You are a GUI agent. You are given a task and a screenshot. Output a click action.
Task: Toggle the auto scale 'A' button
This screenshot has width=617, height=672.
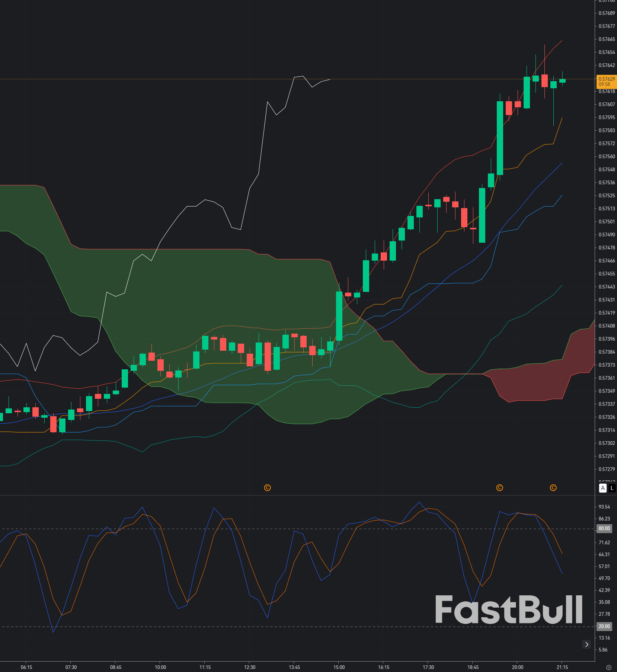pos(603,488)
